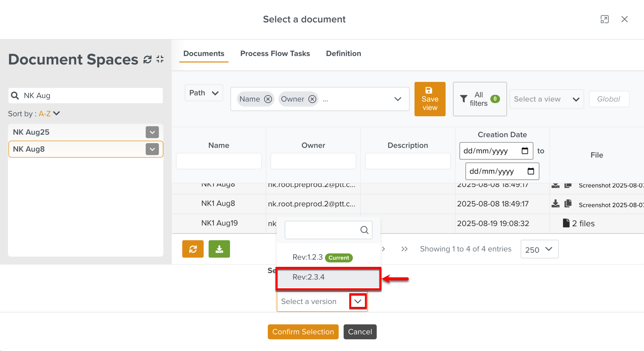Viewport: 644px width, 351px height.
Task: Download file in NK1 Aug8 row
Action: click(x=555, y=204)
